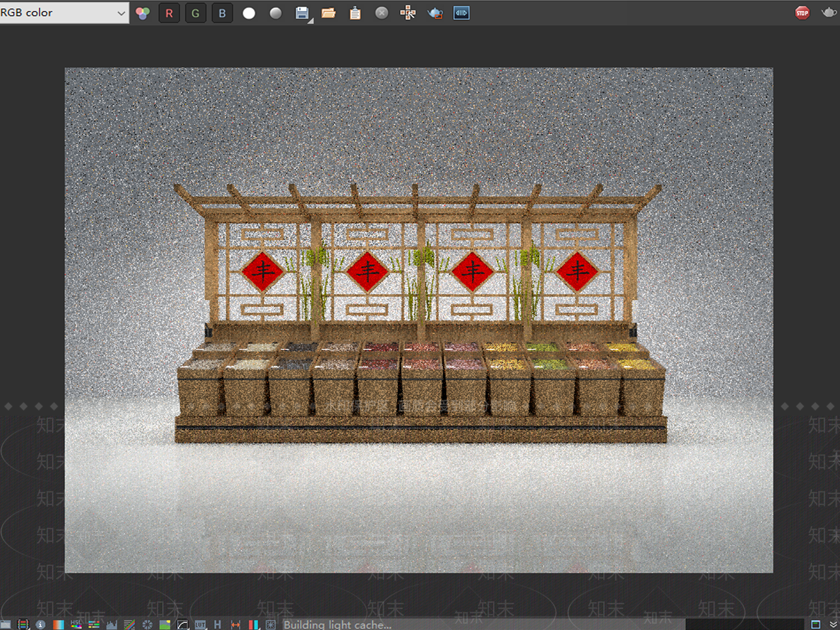Image resolution: width=840 pixels, height=630 pixels.
Task: Toggle the color balance bars correction
Action: click(94, 624)
